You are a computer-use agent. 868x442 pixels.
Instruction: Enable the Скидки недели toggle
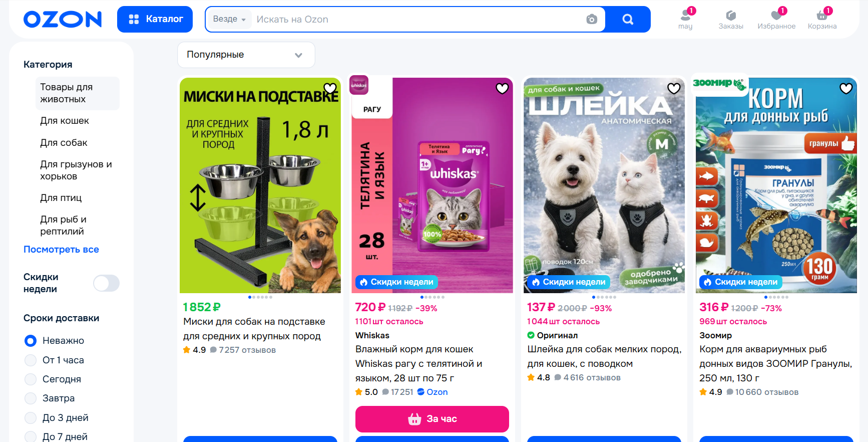click(106, 283)
